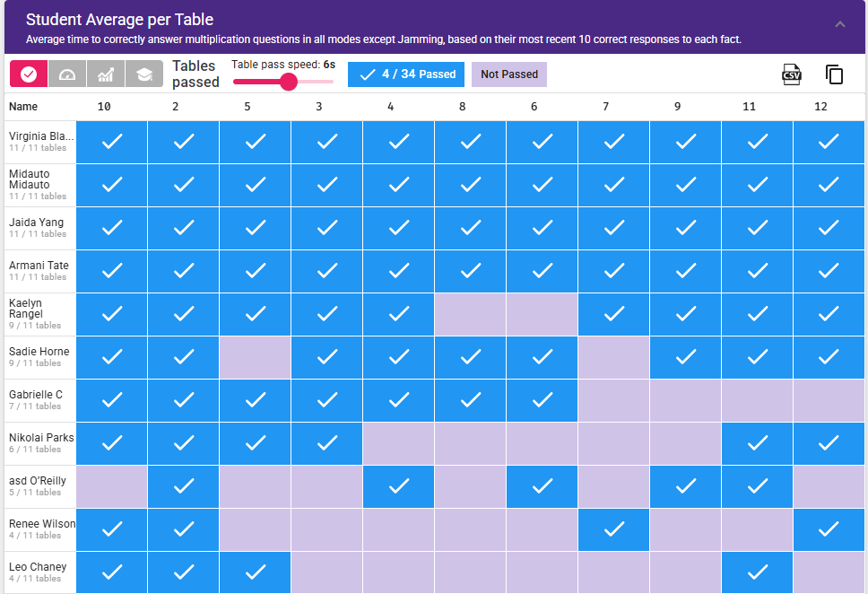The image size is (868, 594).
Task: Click asd O'Reilly's passed 4 table cell
Action: (398, 486)
